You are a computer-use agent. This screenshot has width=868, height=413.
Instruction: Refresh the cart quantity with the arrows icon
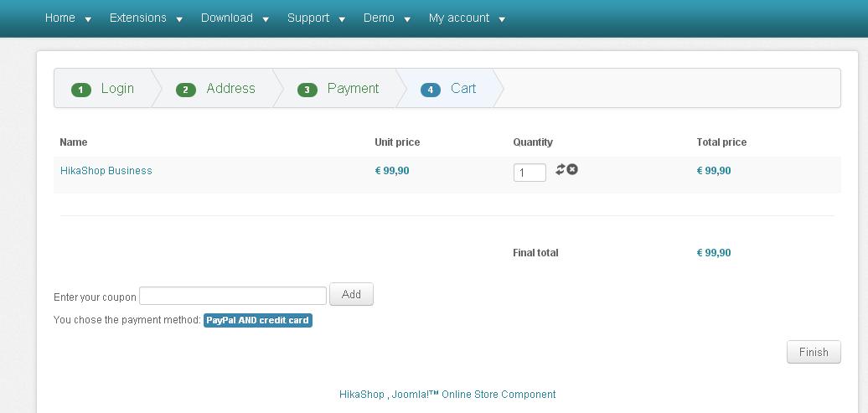[561, 169]
